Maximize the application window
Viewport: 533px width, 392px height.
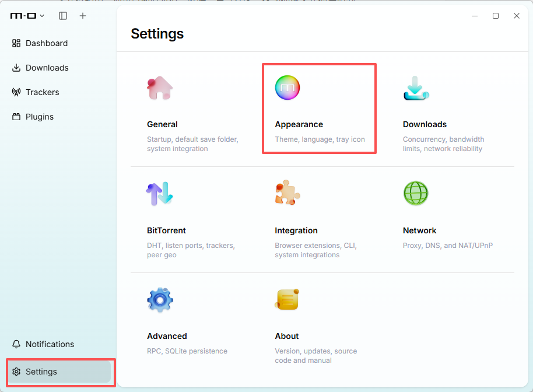pyautogui.click(x=496, y=16)
